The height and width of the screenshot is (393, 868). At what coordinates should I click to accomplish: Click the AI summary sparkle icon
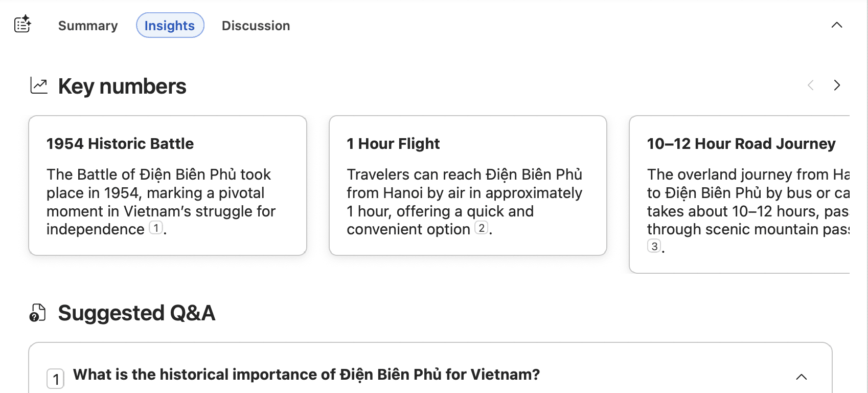click(22, 25)
